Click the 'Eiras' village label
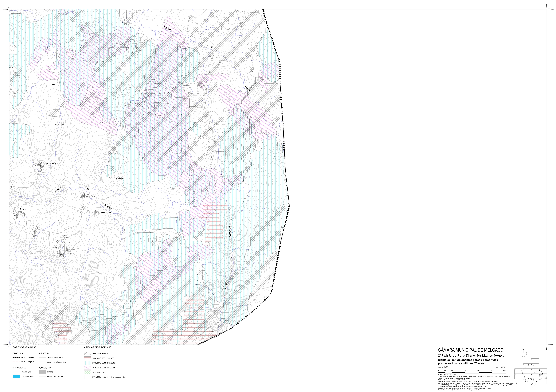 [22, 209]
